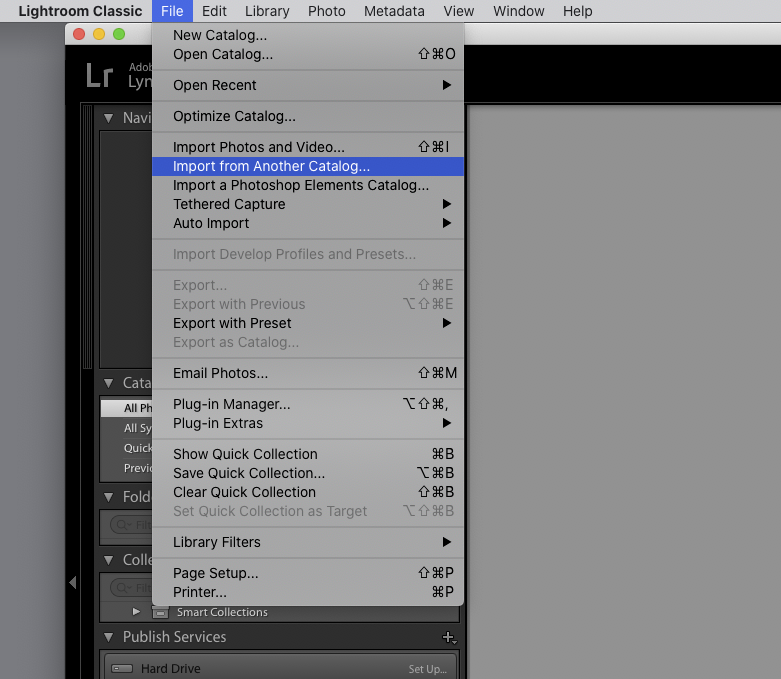Open the Folders filter search icon
The height and width of the screenshot is (679, 781).
[123, 525]
